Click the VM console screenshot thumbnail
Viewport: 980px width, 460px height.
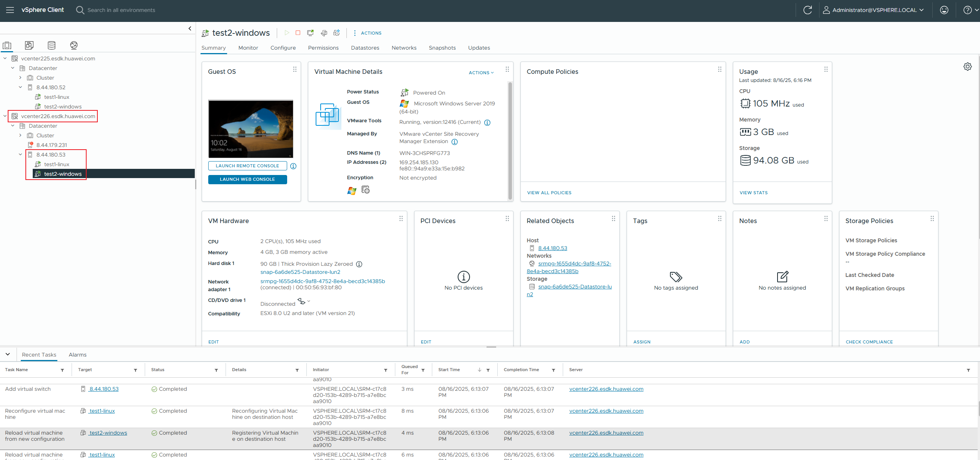tap(251, 129)
